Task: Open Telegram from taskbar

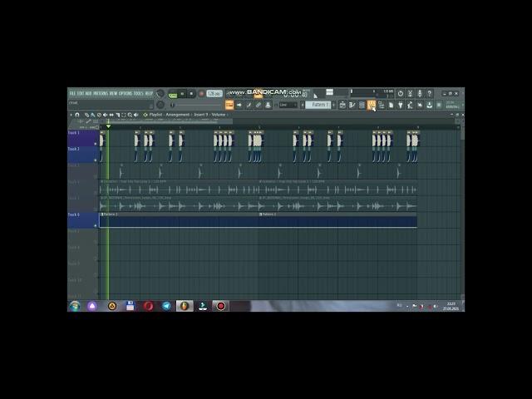Action: [166, 306]
